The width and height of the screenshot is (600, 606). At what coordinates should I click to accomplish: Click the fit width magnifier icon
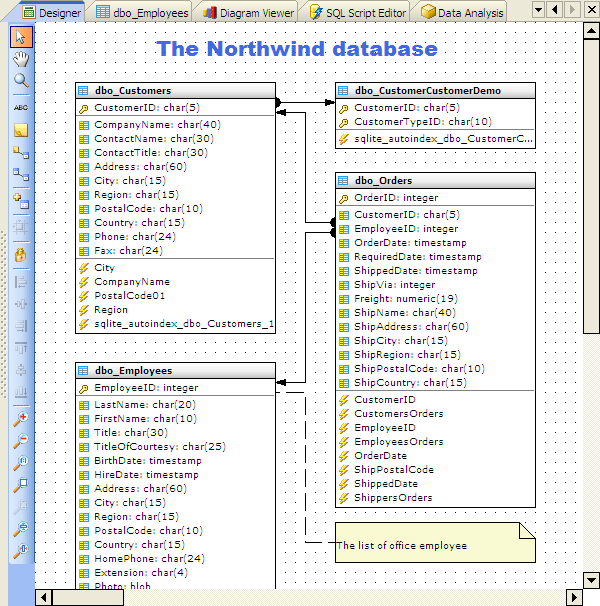(21, 551)
